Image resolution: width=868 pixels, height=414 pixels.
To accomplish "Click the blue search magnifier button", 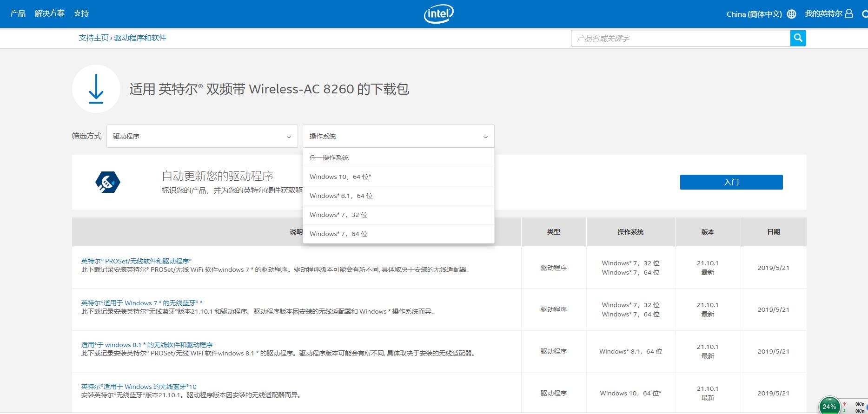I will point(798,38).
